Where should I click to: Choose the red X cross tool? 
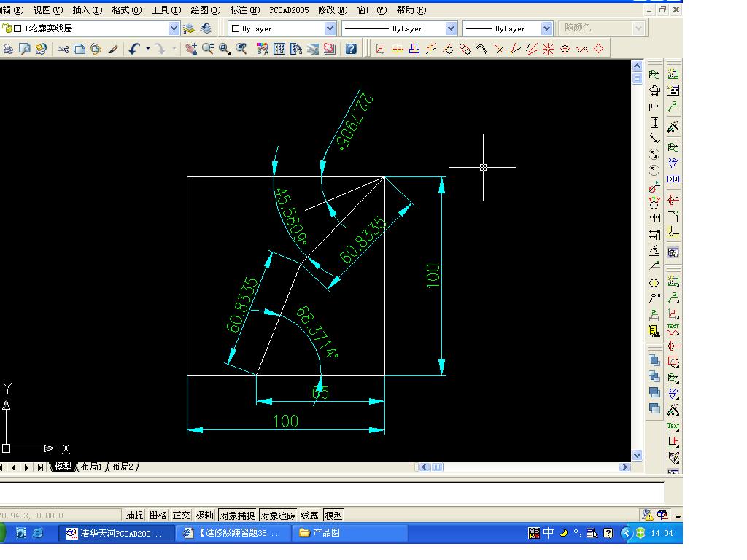pyautogui.click(x=499, y=49)
